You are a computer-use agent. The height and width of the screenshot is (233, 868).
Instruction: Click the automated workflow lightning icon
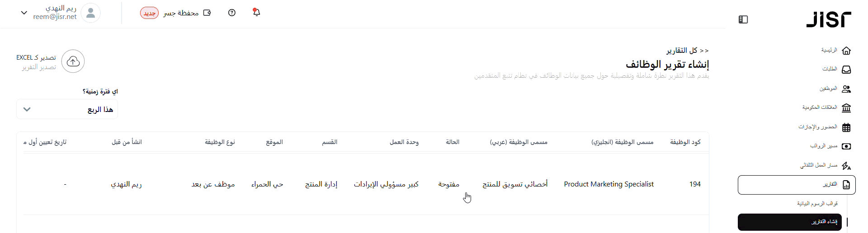pos(846,166)
